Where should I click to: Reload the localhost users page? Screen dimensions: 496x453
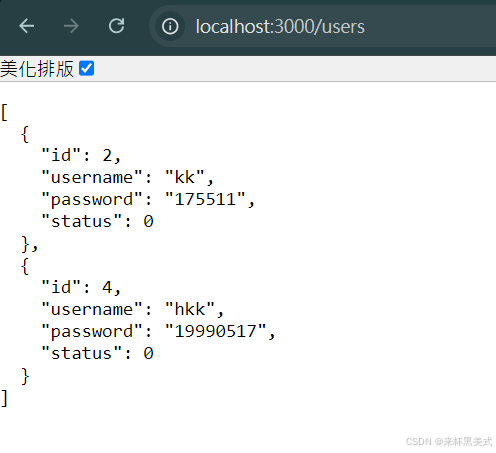tap(117, 26)
